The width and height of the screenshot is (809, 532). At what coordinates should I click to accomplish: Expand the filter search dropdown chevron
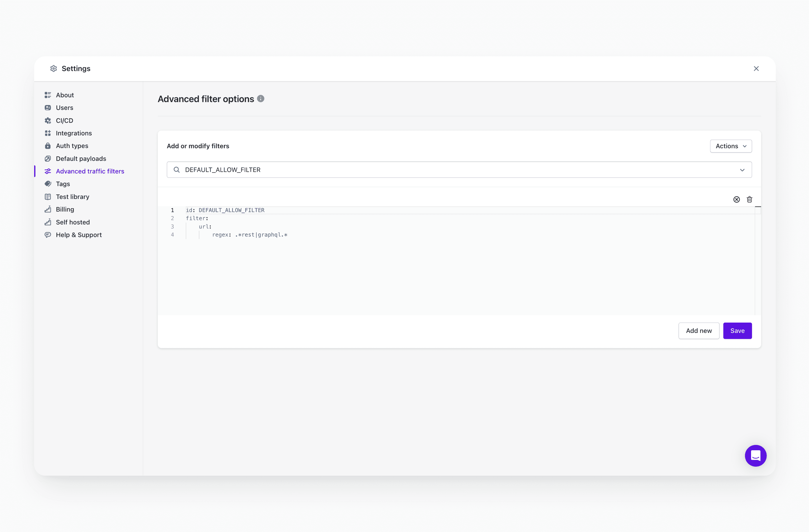pyautogui.click(x=742, y=170)
